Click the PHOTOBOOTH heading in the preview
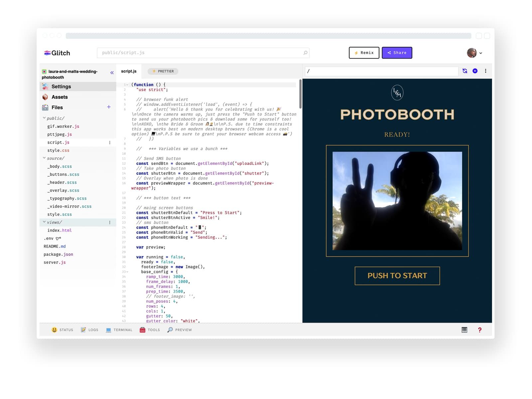The image size is (532, 399). [397, 115]
